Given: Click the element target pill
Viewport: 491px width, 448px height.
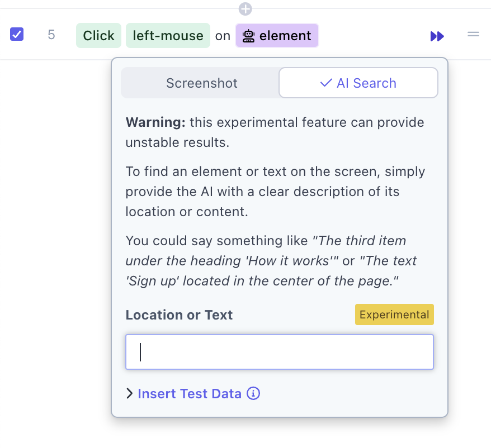Looking at the screenshot, I should coord(277,36).
